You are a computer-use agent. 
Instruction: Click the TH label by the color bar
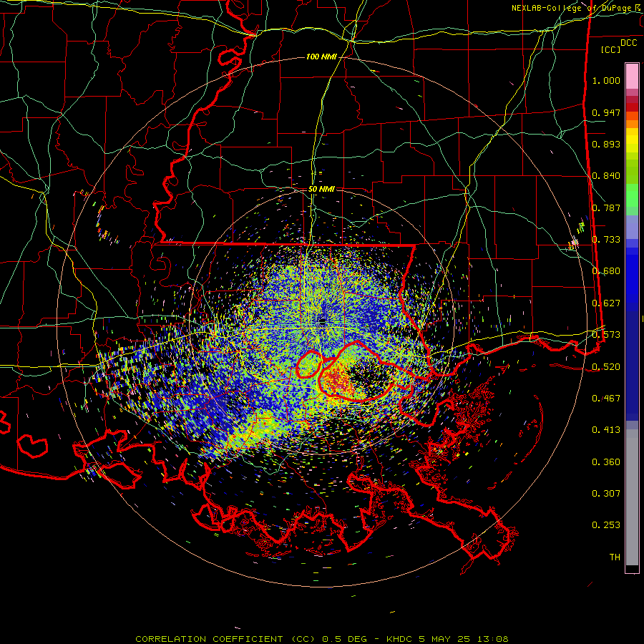615,557
